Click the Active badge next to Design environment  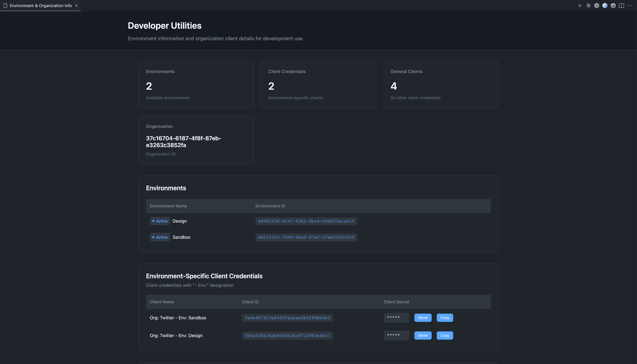point(160,221)
